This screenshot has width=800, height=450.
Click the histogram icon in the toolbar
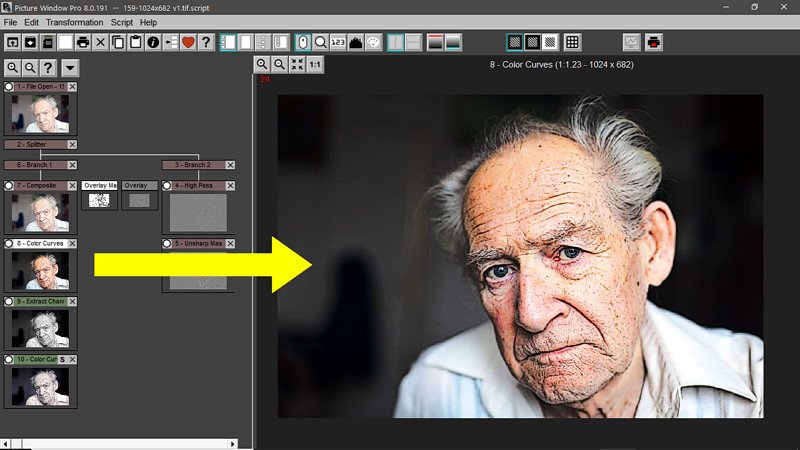tap(356, 42)
